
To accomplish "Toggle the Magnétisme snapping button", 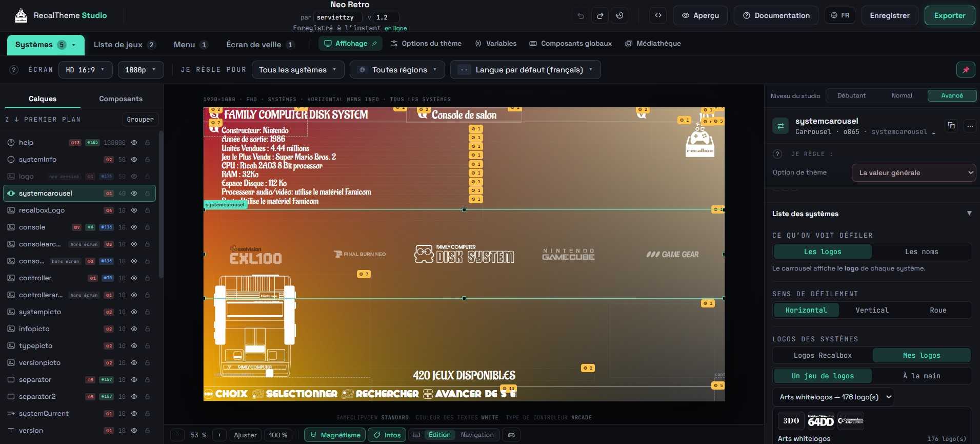I will (335, 435).
